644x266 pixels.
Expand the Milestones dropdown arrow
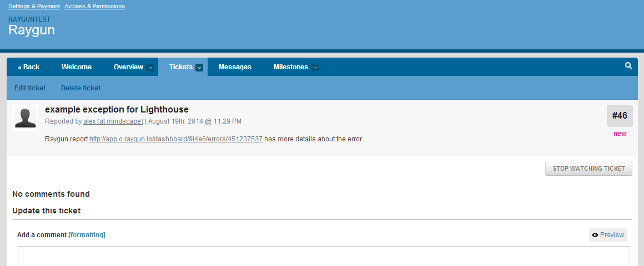click(315, 67)
